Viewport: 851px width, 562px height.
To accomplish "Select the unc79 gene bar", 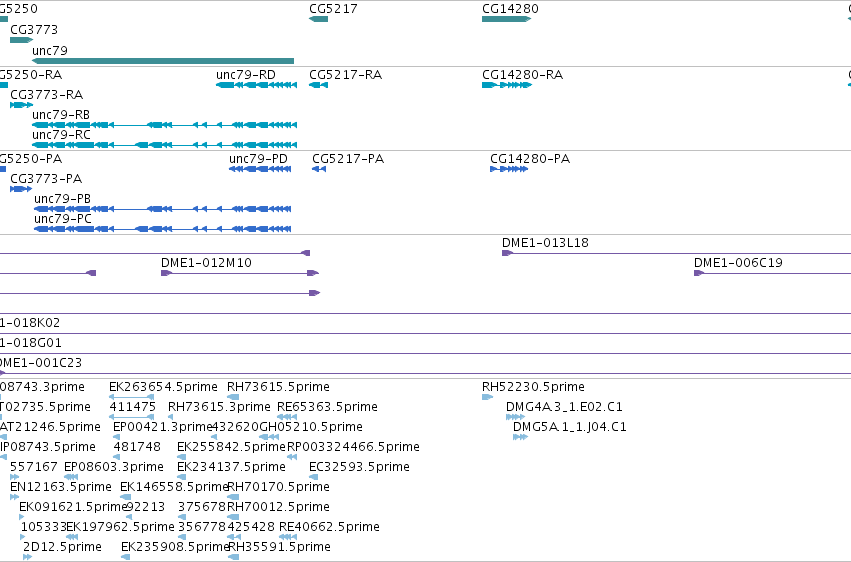I will click(x=163, y=61).
